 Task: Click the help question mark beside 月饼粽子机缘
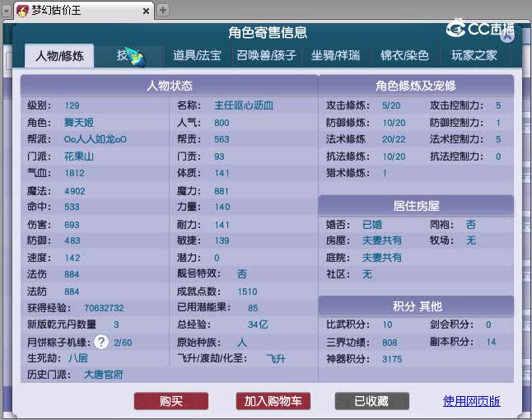[101, 342]
